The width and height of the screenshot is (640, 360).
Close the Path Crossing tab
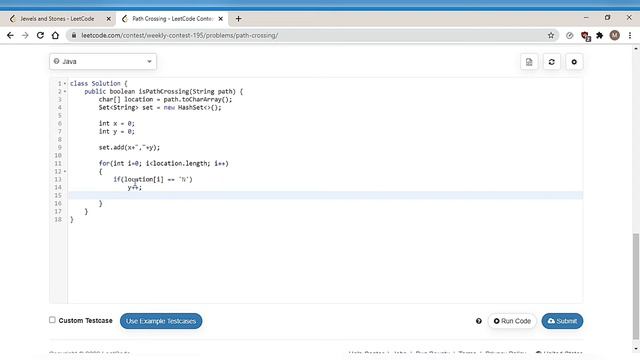(x=220, y=19)
